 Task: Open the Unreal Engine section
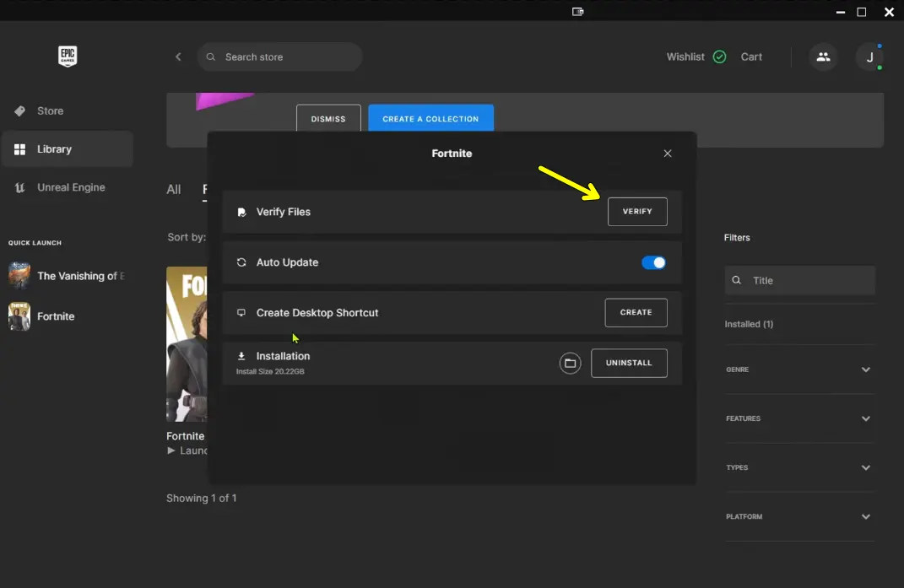point(71,187)
